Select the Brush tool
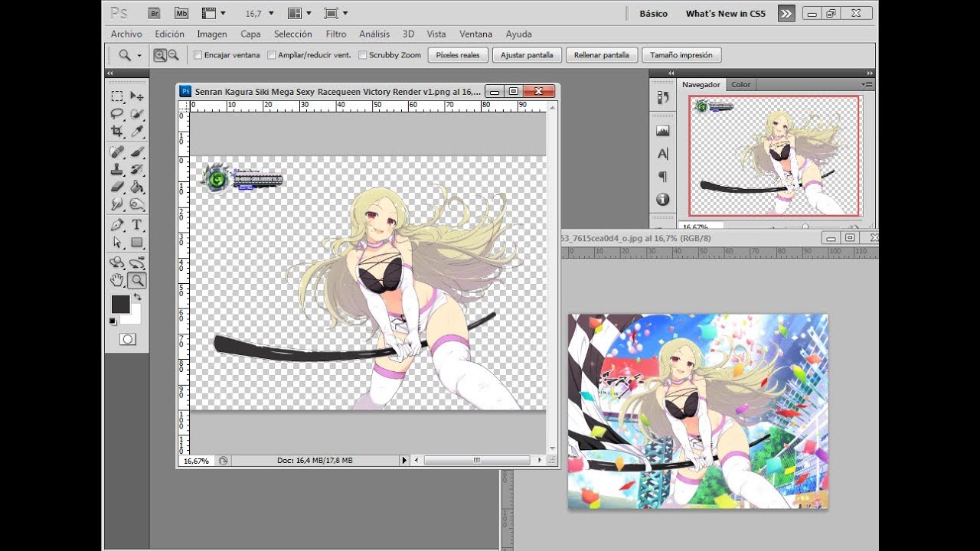This screenshot has width=980, height=551. pos(137,152)
